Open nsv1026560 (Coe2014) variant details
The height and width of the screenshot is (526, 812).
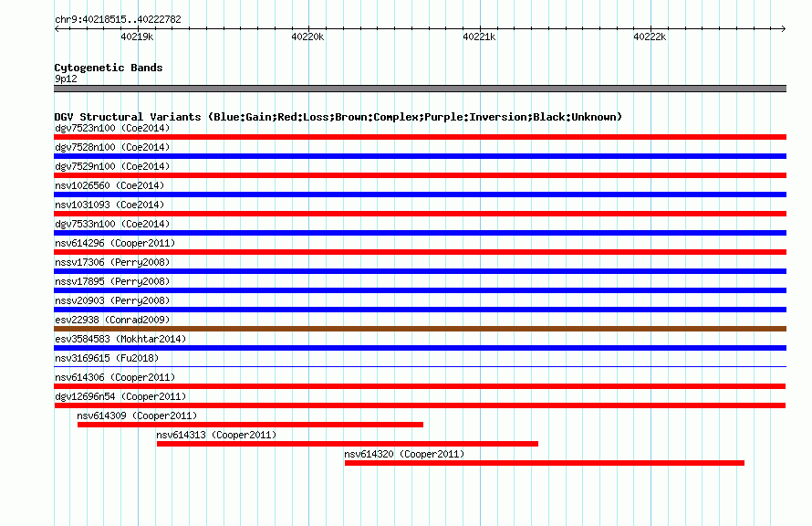pyautogui.click(x=109, y=185)
